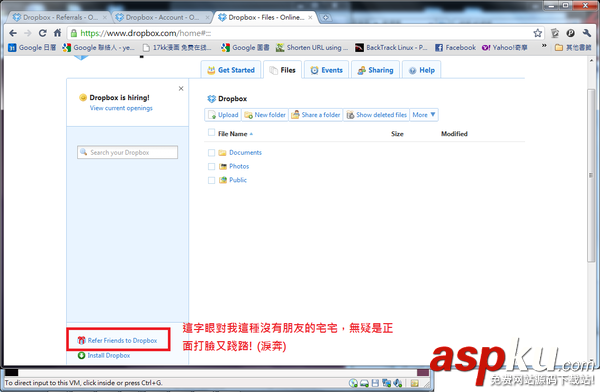
Task: Click the Photos folder icon
Action: click(x=223, y=167)
